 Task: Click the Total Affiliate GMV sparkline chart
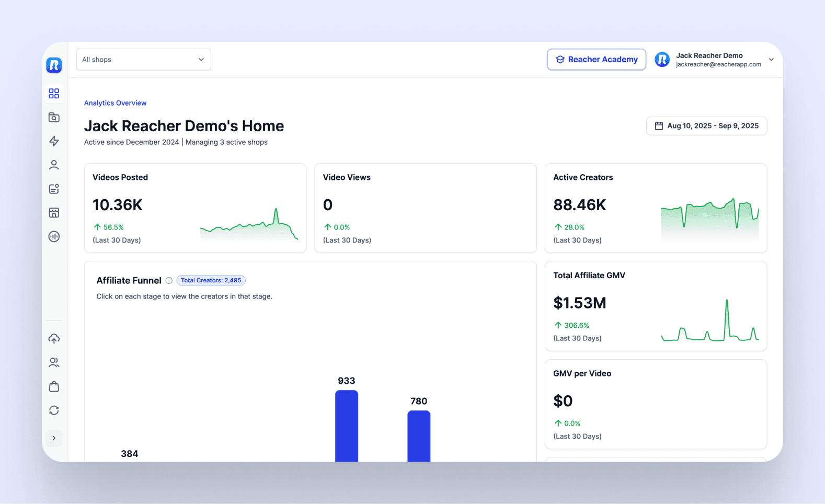[x=710, y=320]
